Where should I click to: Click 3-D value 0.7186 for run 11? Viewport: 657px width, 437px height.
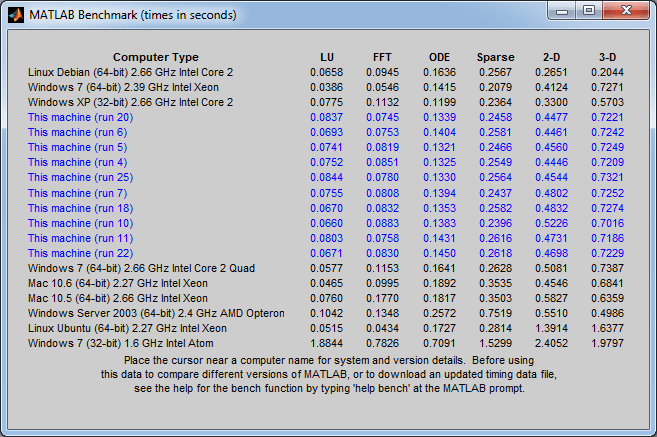[608, 238]
